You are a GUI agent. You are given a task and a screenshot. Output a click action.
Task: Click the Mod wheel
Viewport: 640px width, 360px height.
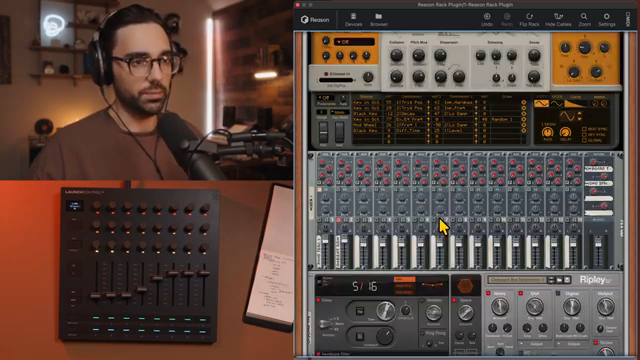tap(339, 131)
